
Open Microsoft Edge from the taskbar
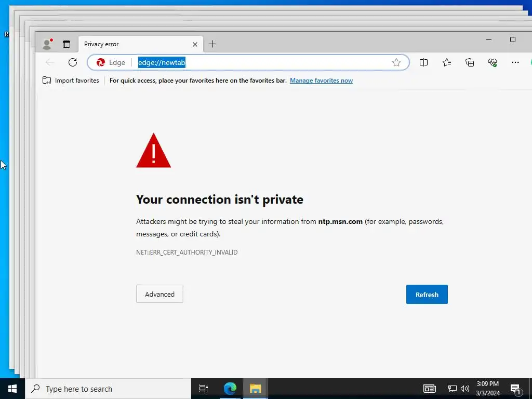[x=230, y=389]
